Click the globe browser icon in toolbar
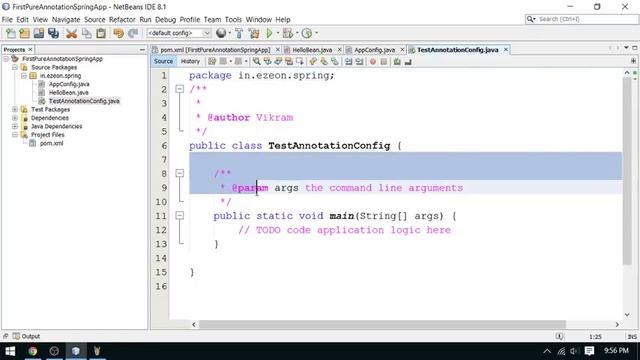640x360 pixels. pos(221,33)
